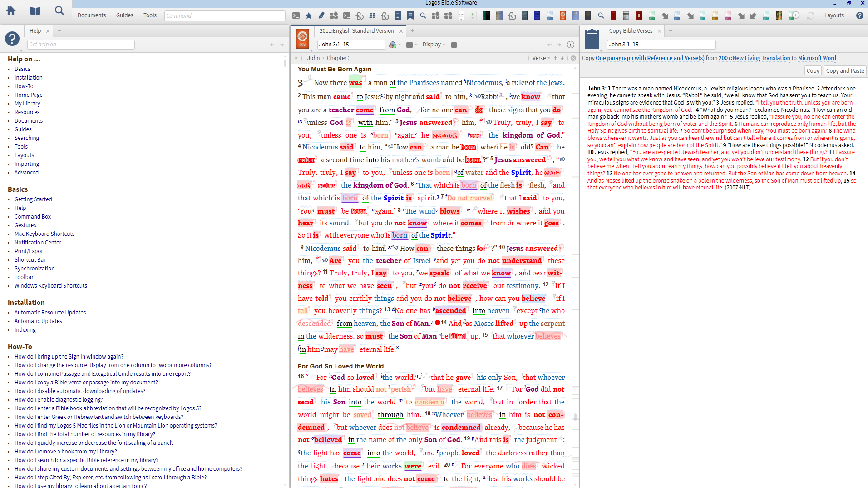
Task: Open the Display dropdown menu
Action: 434,45
